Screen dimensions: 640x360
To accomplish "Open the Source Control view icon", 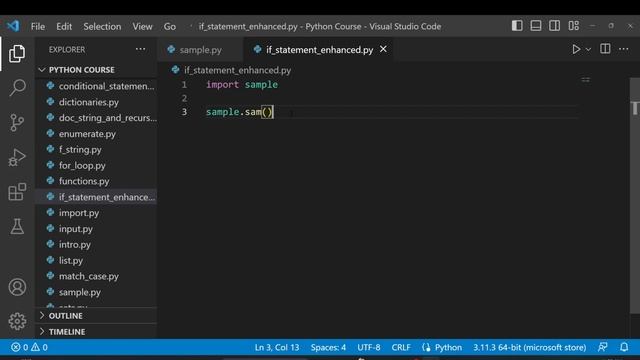I will coord(17,122).
